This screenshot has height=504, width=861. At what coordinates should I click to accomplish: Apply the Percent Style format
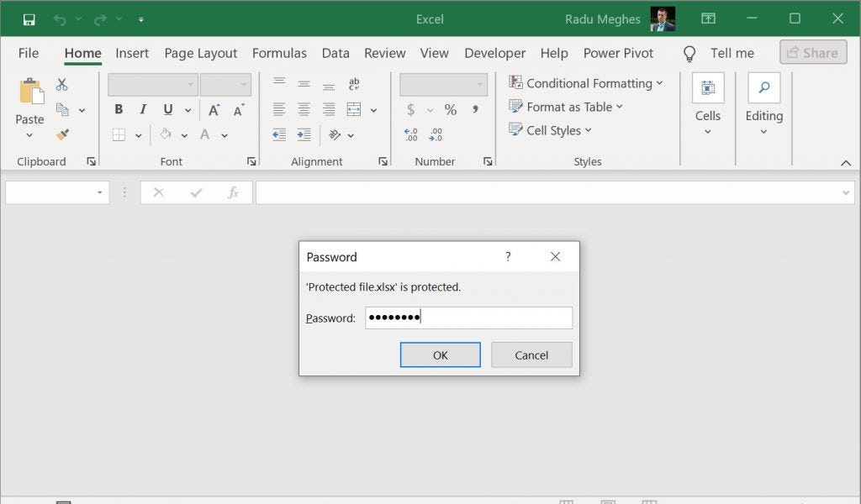(451, 109)
